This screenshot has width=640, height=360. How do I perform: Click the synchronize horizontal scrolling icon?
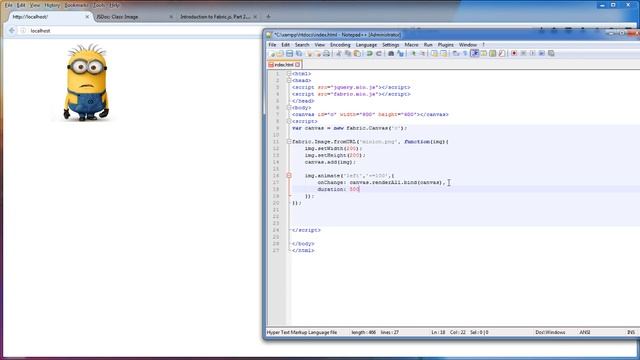[444, 53]
